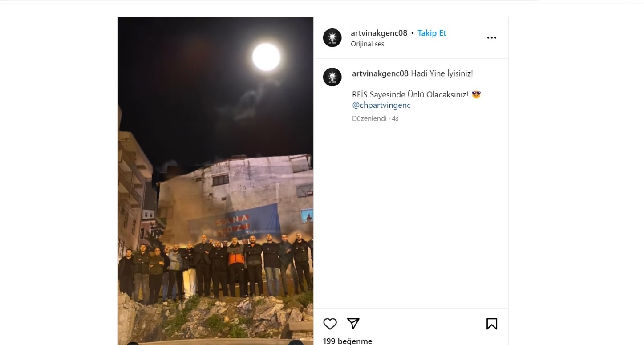This screenshot has height=345, width=644.
Task: Share the post via paper plane icon
Action: coord(353,324)
